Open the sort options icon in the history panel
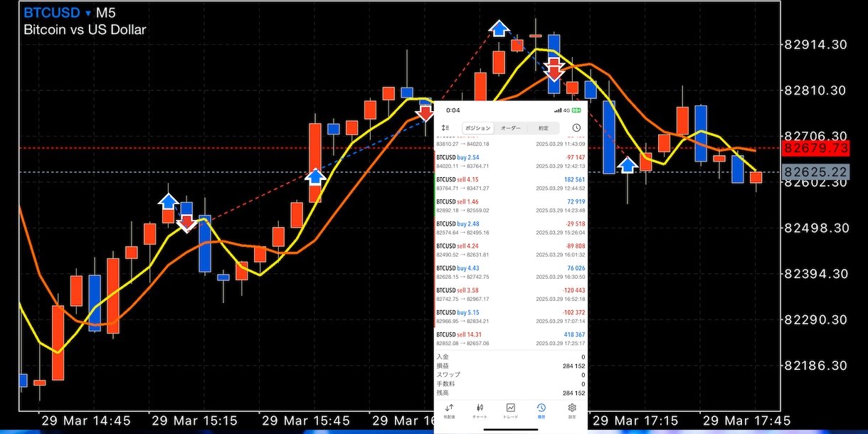868x434 pixels. click(445, 128)
